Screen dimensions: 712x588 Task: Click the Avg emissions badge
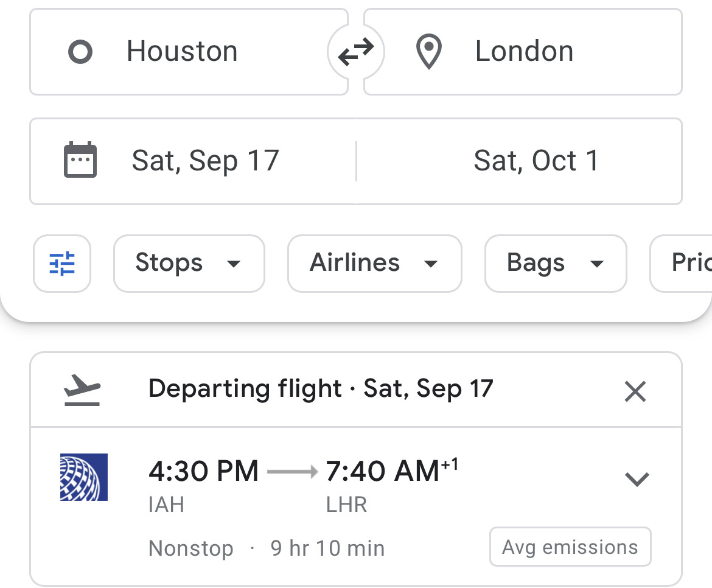click(570, 547)
